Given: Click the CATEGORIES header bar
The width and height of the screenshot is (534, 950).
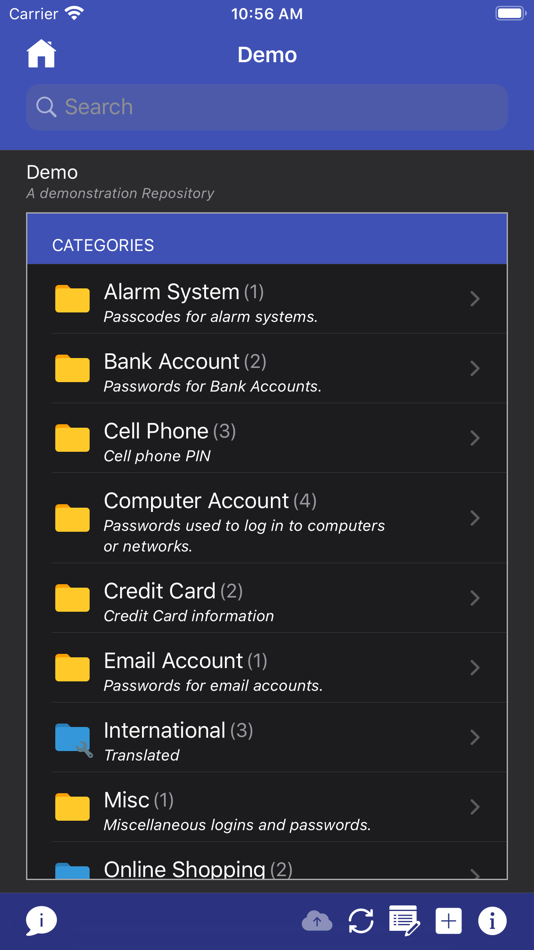Looking at the screenshot, I should click(x=267, y=239).
